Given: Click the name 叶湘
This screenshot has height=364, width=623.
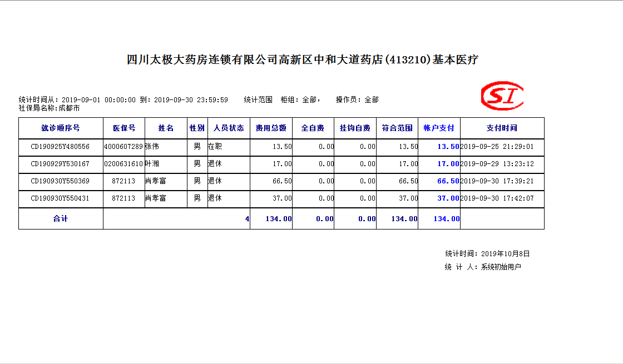Looking at the screenshot, I should point(152,164).
